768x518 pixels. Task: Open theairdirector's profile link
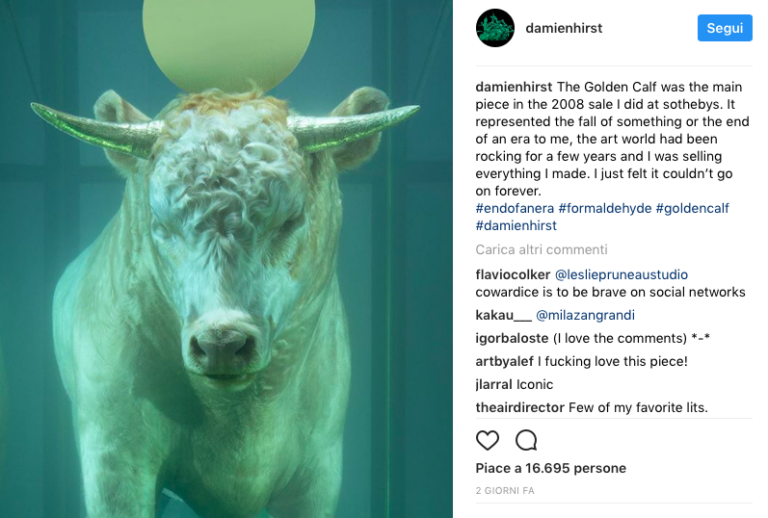(x=520, y=407)
